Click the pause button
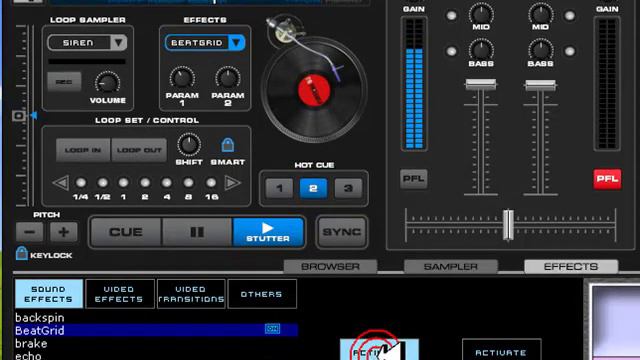Screen dimensions: 640x360 tap(197, 232)
